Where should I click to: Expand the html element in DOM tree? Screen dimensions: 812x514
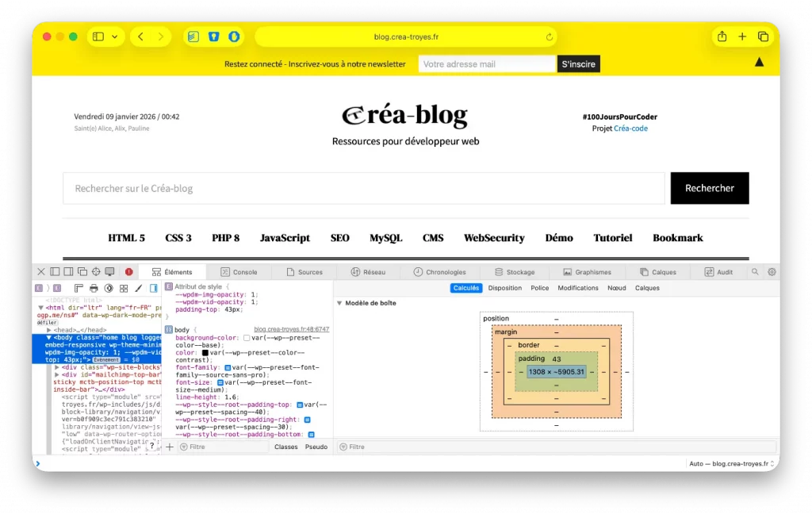click(40, 308)
